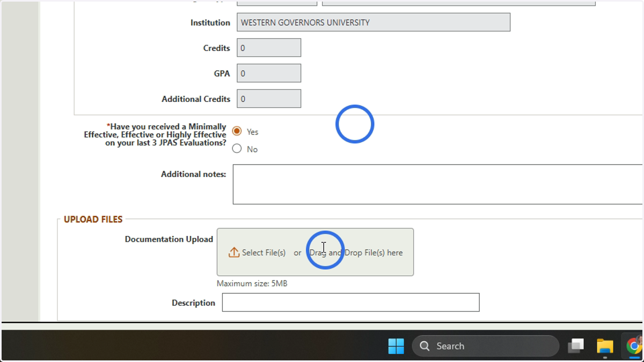This screenshot has width=644, height=362.
Task: Click the Additional Credits field
Action: point(269,99)
